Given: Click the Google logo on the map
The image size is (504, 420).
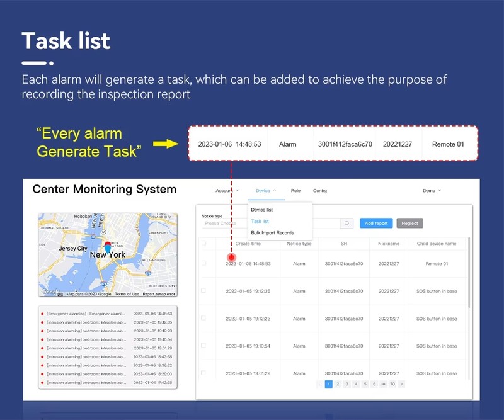Looking at the screenshot, I should 48,292.
